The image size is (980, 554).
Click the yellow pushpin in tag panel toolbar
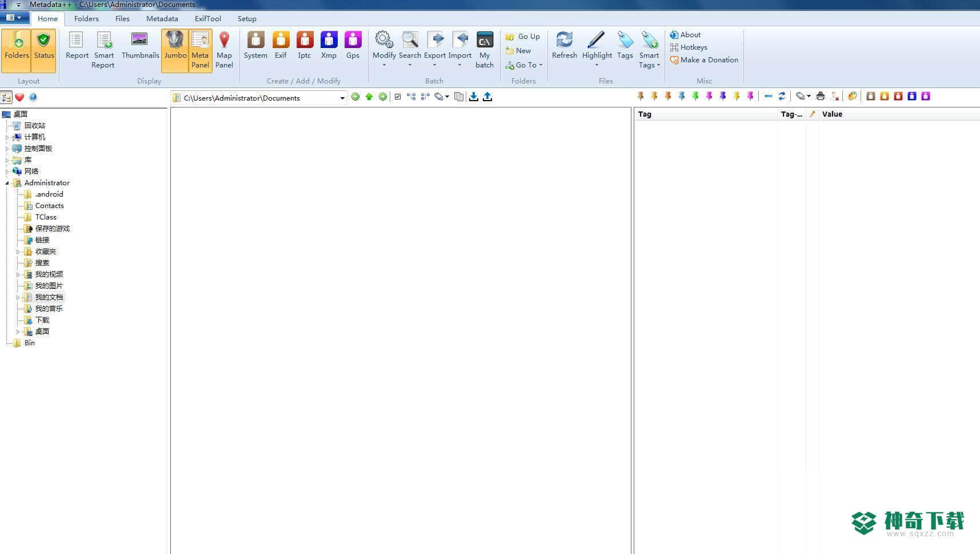(737, 97)
